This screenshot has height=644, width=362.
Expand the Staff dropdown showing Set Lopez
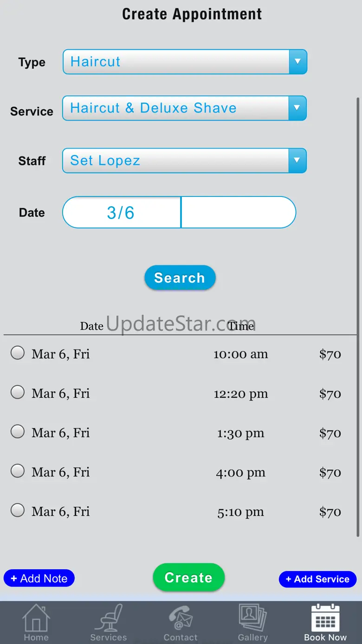pyautogui.click(x=185, y=161)
